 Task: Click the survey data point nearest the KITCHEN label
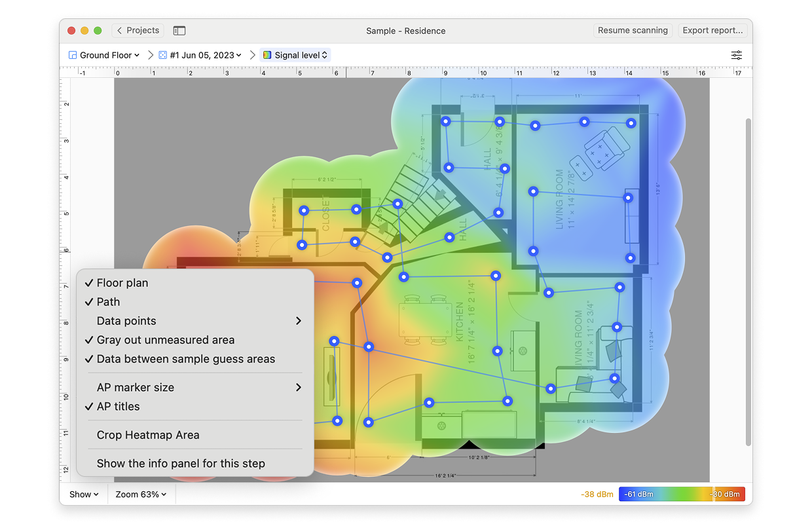[498, 351]
